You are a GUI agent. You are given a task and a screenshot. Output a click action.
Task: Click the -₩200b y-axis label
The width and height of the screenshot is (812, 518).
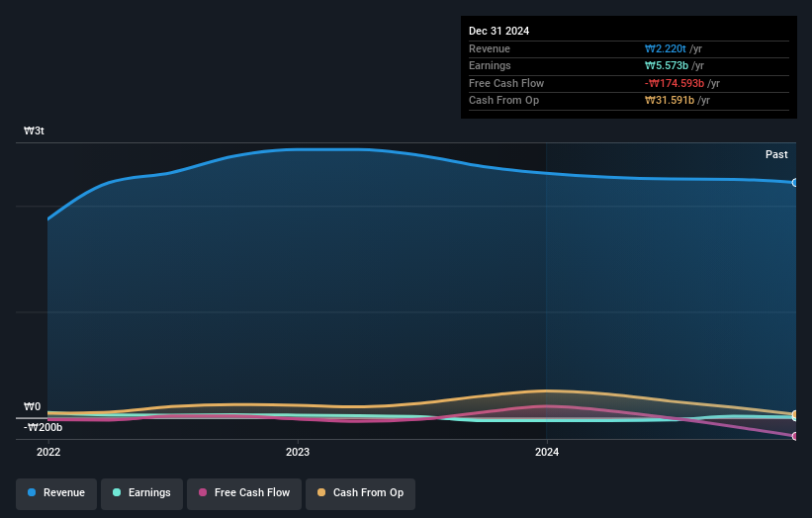pos(43,427)
